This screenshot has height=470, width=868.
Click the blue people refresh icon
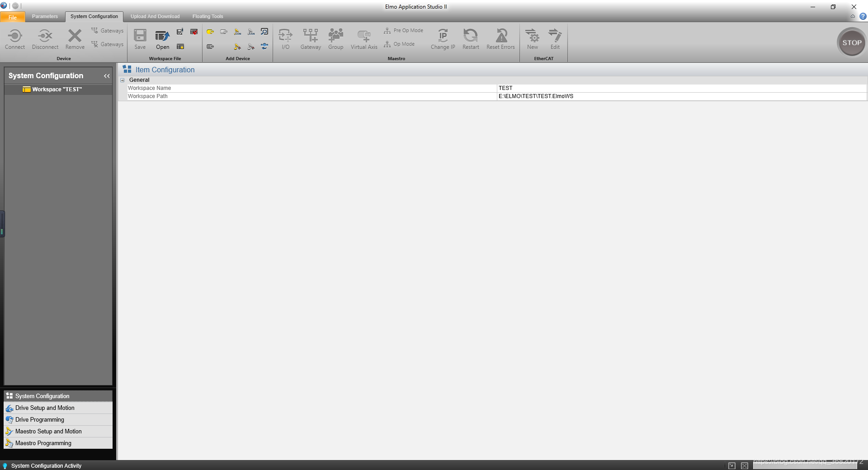click(264, 47)
